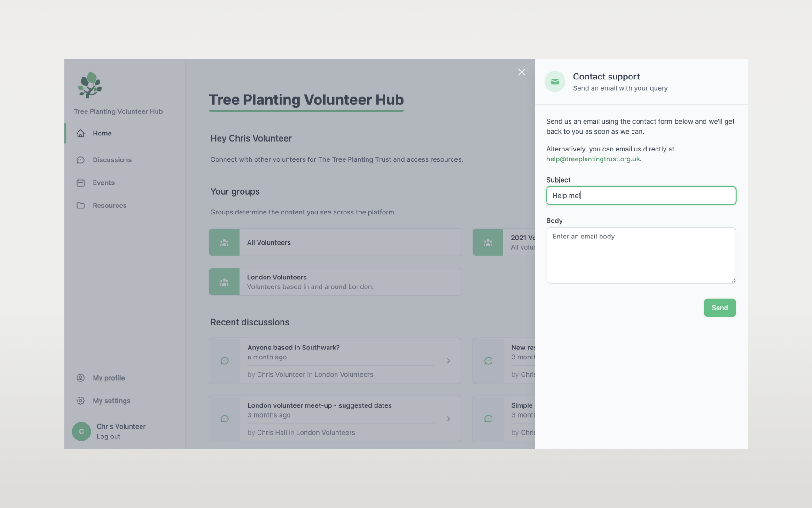
Task: Click the Body textarea resize handle
Action: click(733, 280)
